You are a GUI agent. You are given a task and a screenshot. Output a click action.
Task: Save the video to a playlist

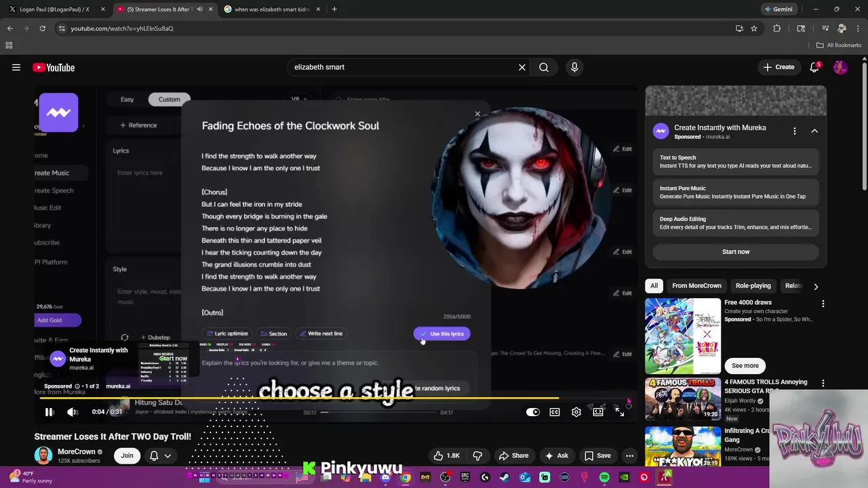597,455
